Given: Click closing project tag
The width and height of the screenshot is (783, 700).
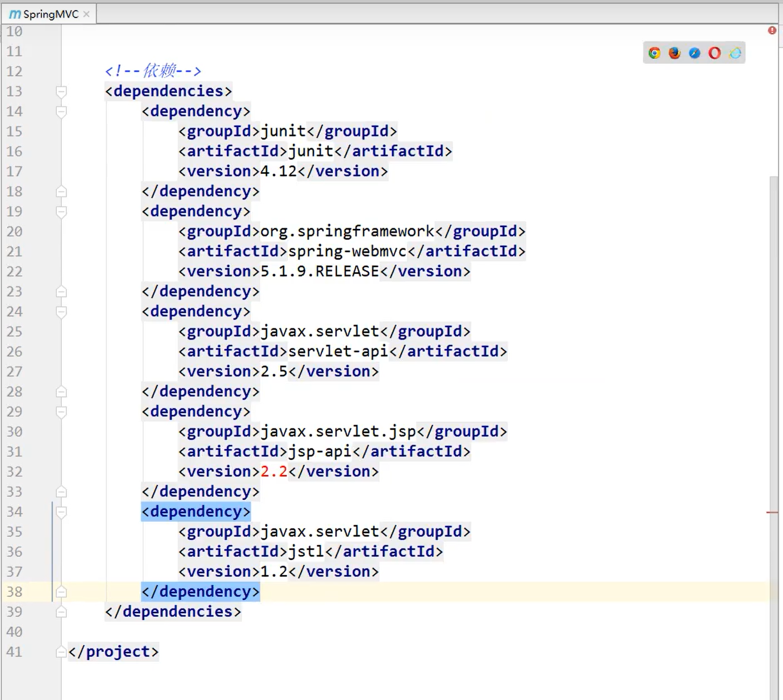Looking at the screenshot, I should (113, 652).
